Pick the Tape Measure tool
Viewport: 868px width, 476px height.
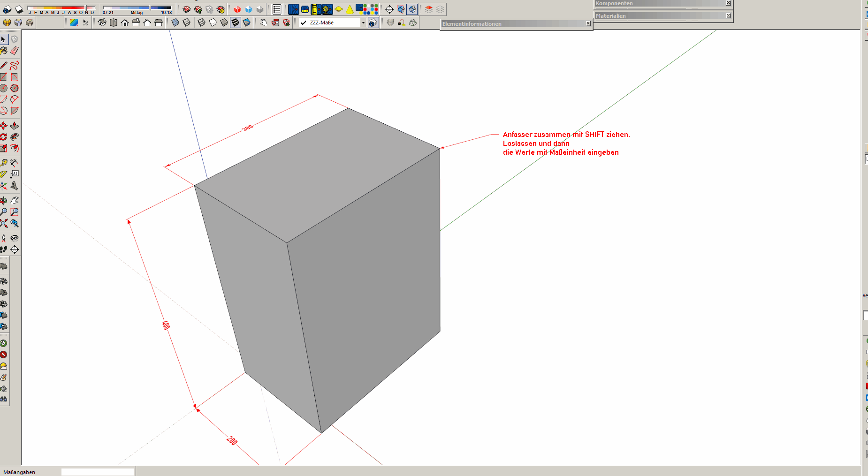point(4,163)
